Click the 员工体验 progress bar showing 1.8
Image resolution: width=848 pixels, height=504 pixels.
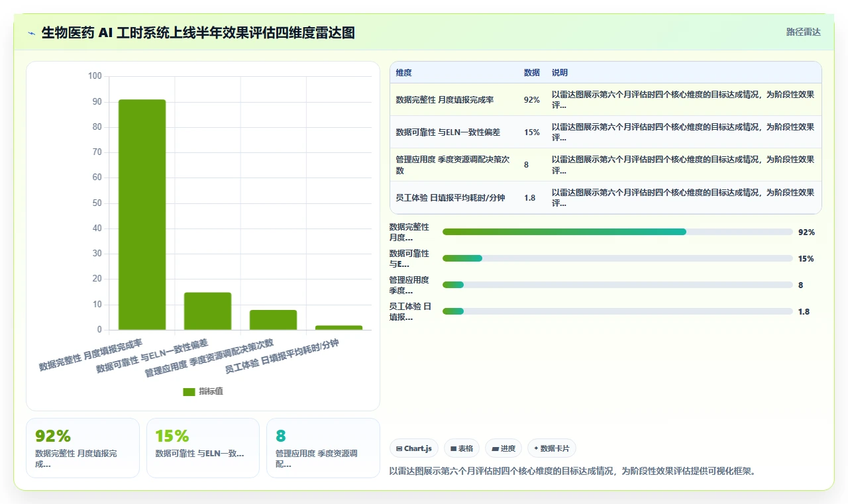(x=617, y=311)
